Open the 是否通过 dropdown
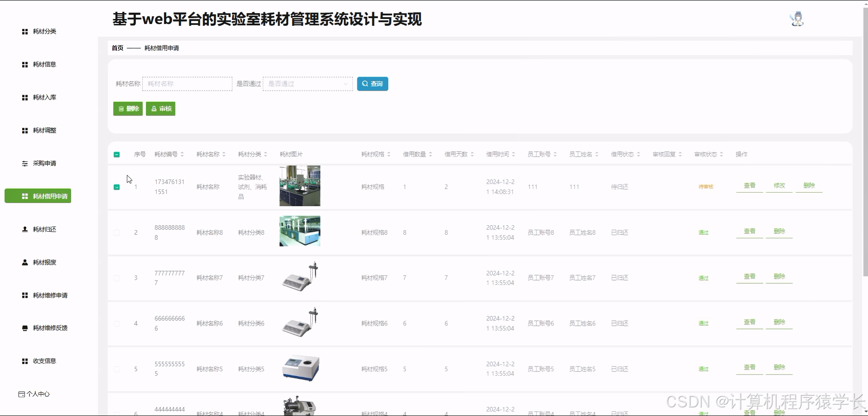The image size is (868, 416). coord(307,83)
